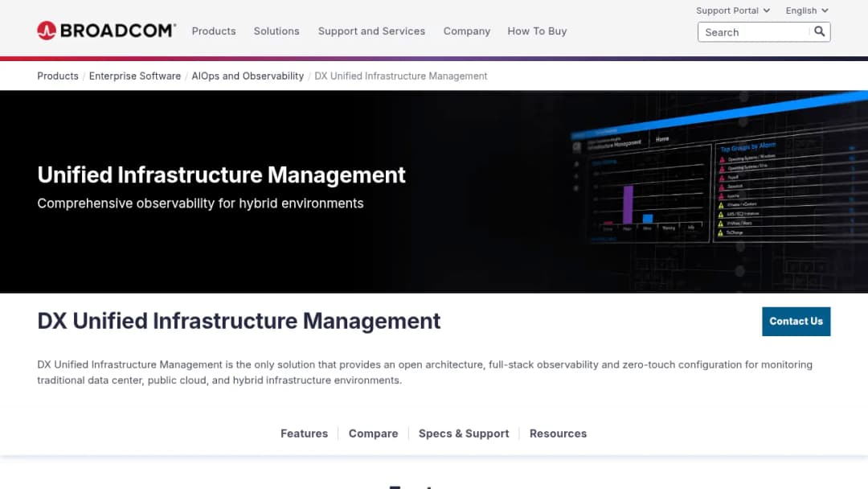Image resolution: width=868 pixels, height=489 pixels.
Task: Open AIOps and Observability breadcrumb link
Action: (x=248, y=76)
